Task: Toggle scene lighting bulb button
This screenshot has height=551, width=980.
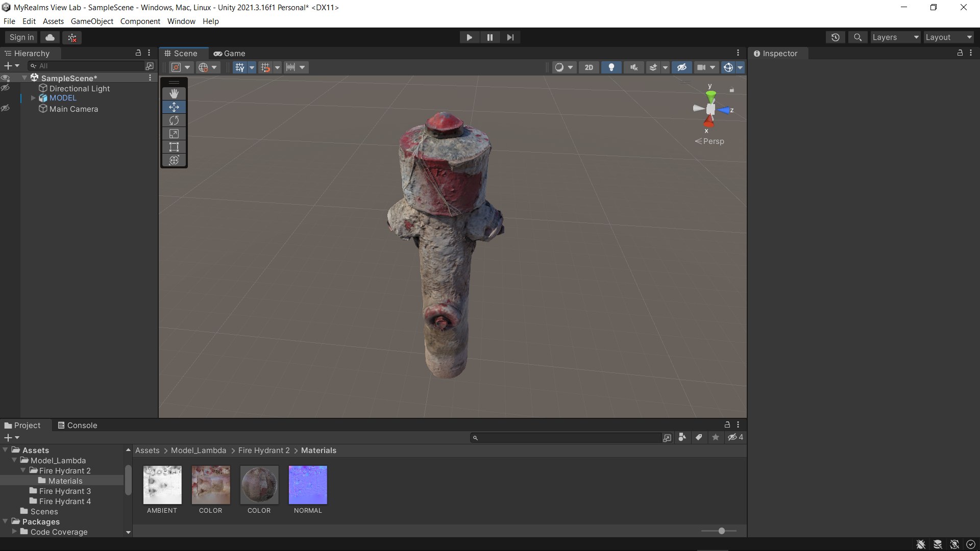Action: tap(611, 67)
